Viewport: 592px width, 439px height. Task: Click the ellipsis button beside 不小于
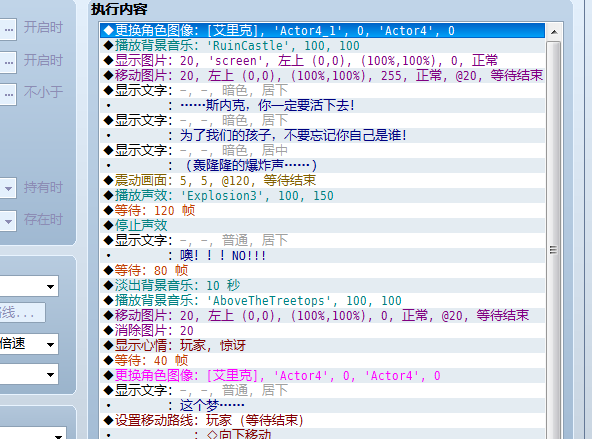[8, 94]
